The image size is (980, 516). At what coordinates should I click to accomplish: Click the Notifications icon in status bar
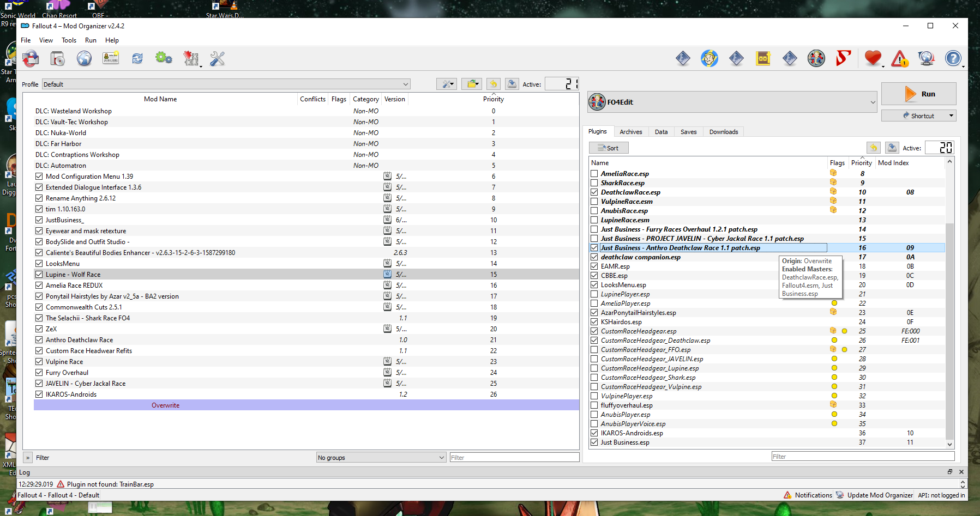pos(787,495)
